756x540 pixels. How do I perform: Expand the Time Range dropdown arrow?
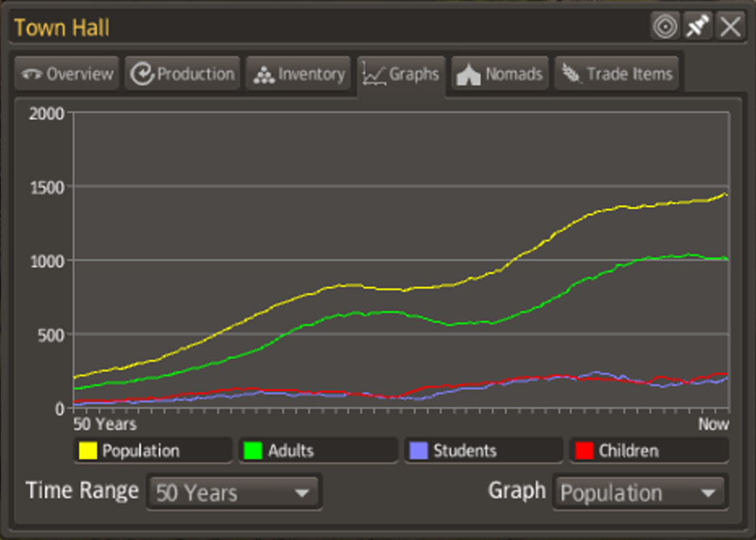tap(302, 493)
